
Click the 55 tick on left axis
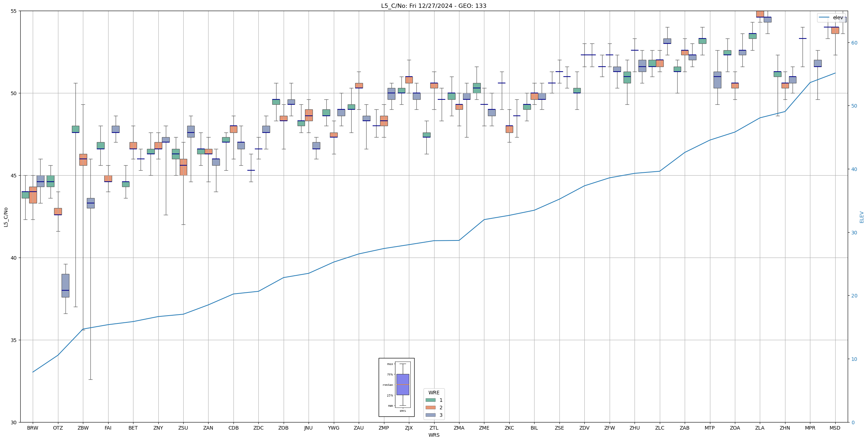[14, 11]
